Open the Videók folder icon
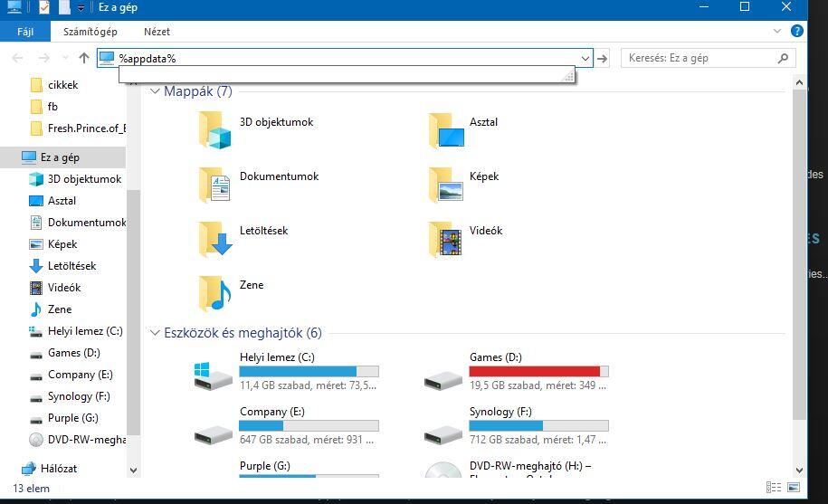 [446, 239]
